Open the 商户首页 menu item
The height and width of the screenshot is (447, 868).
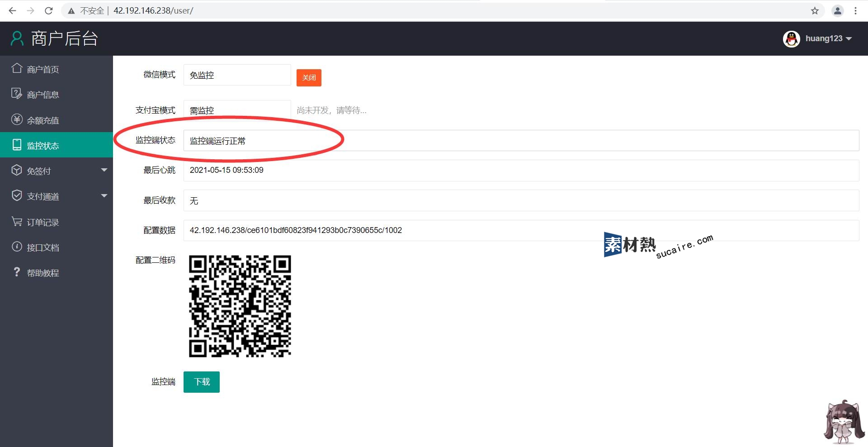coord(57,69)
